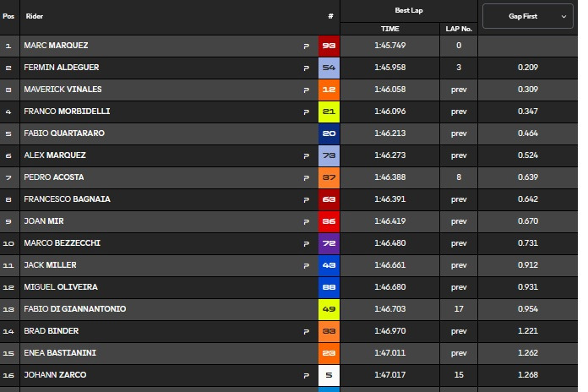Select Fabio Di Giannantonio's name
588x392 pixels.
coord(75,309)
